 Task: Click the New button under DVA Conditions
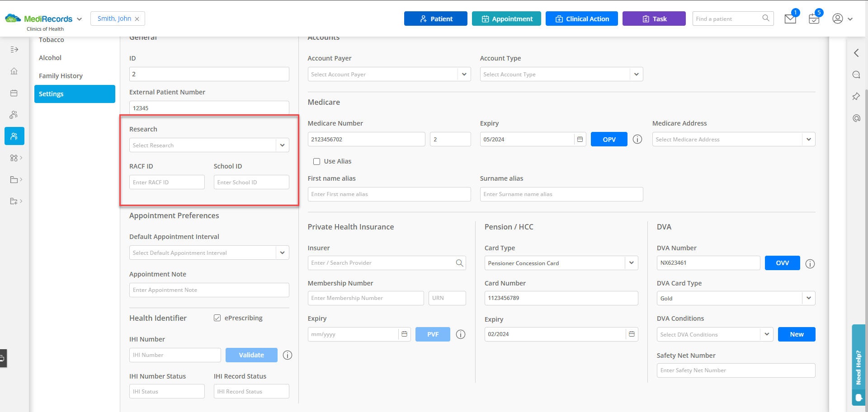pyautogui.click(x=797, y=334)
